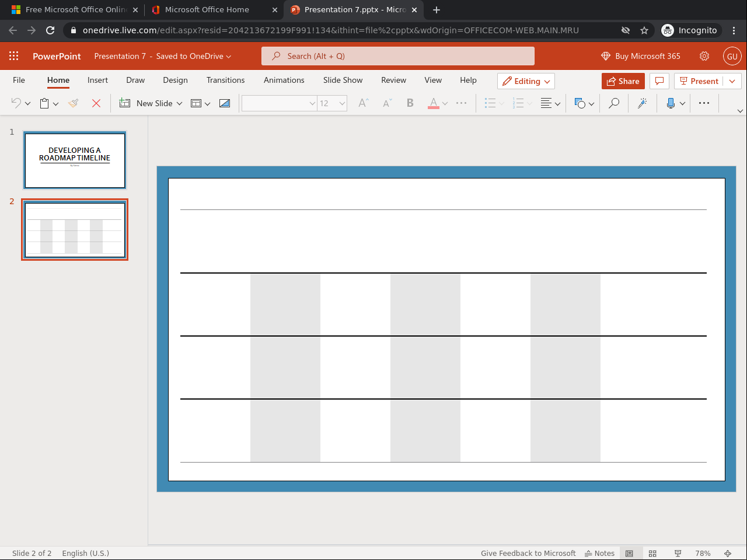Switch to Slide Sorter view

(x=652, y=553)
